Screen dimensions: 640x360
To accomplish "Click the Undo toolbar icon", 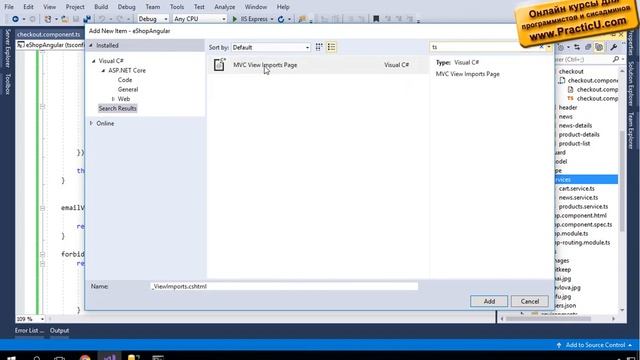I will coord(102,19).
